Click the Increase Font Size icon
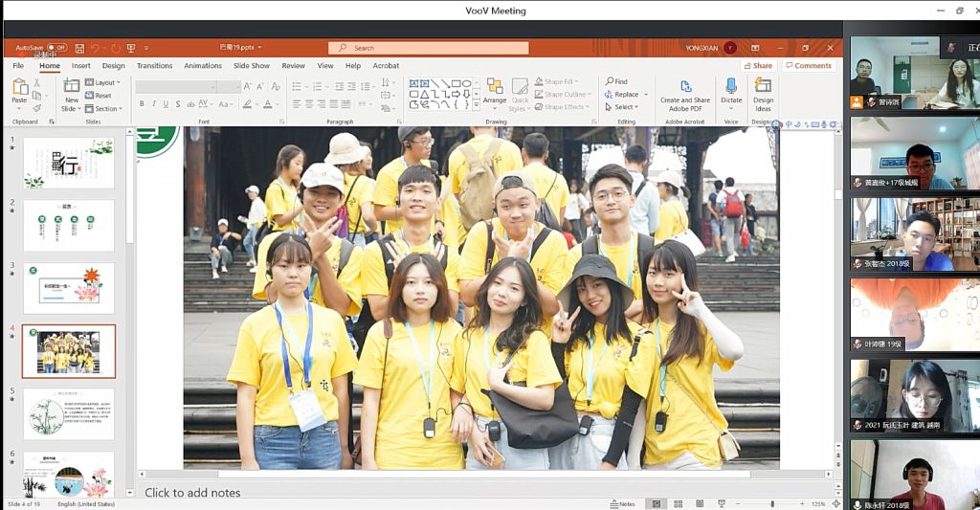The height and width of the screenshot is (510, 980). click(x=248, y=86)
